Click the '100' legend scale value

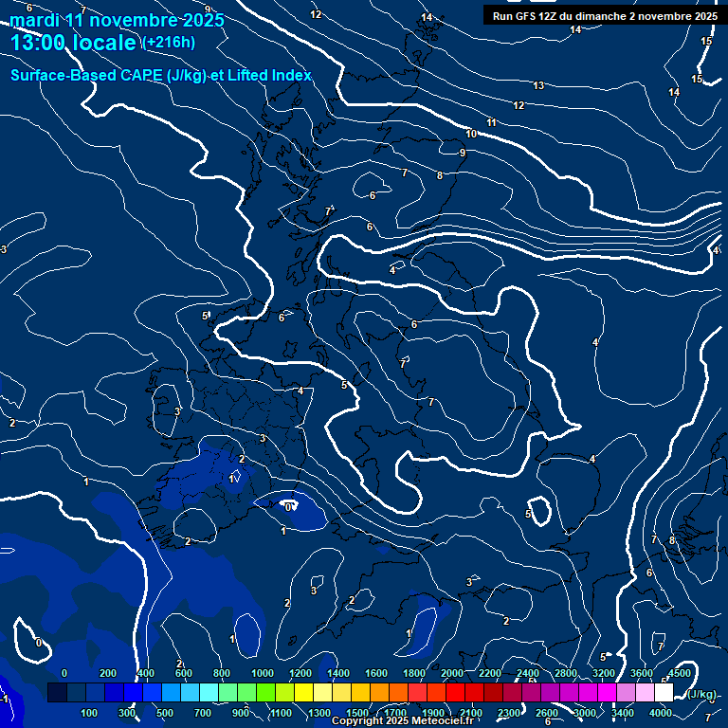[89, 713]
